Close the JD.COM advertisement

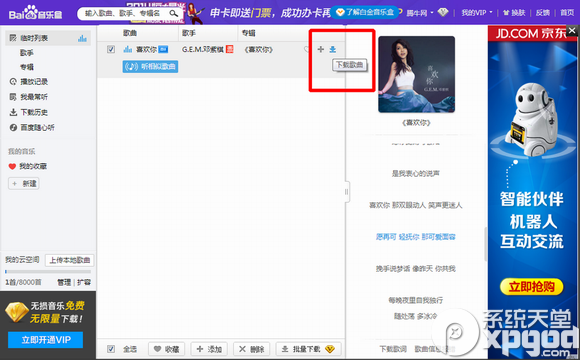click(x=572, y=30)
